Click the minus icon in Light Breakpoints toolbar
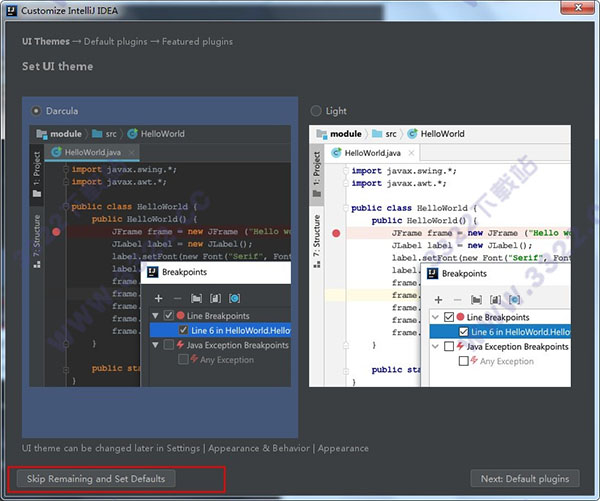600x501 pixels. tap(457, 300)
